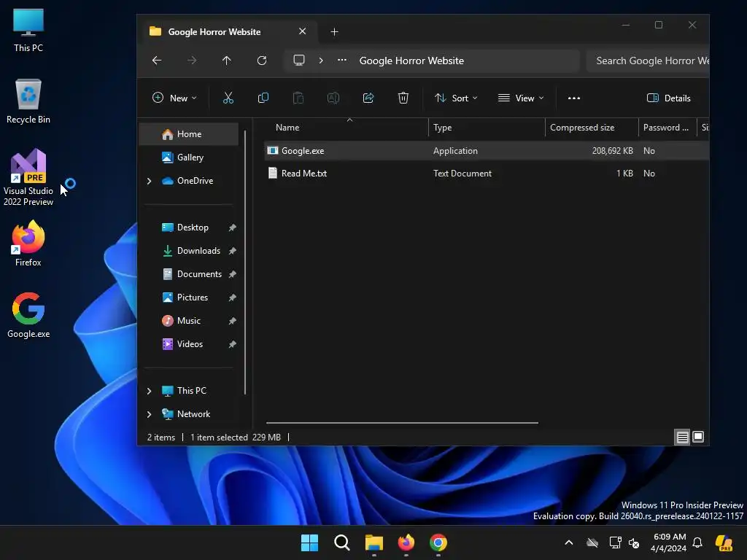Unpin Videos from Quick access
Screen dimensions: 747x560
point(233,344)
